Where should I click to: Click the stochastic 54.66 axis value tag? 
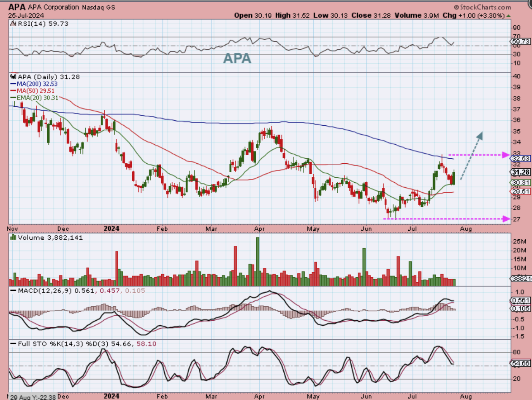[520, 363]
